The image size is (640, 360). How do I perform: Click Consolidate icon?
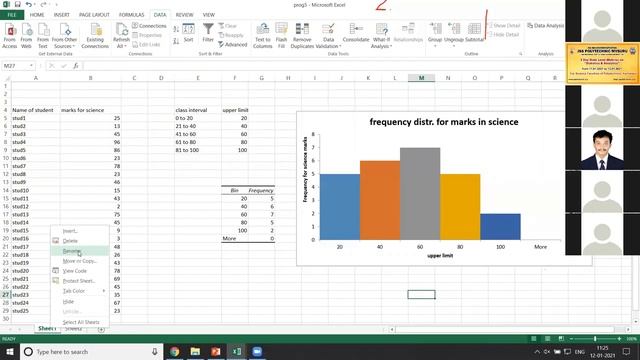tap(356, 33)
